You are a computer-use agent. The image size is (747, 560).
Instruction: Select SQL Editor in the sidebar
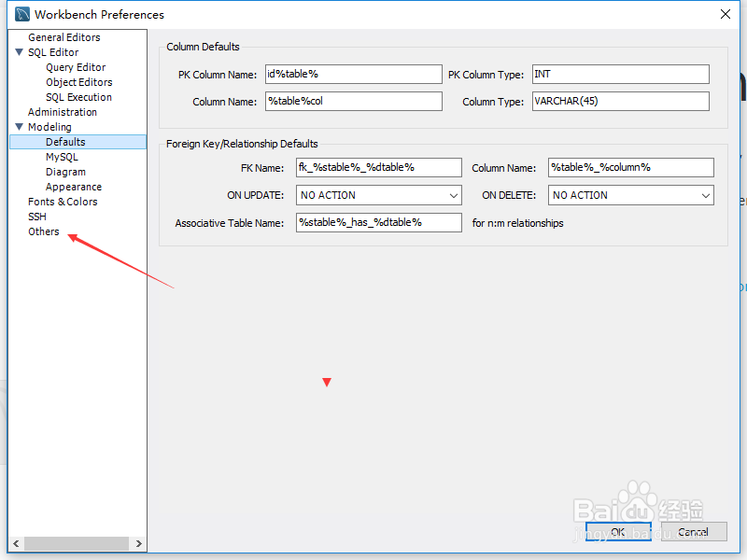coord(53,52)
